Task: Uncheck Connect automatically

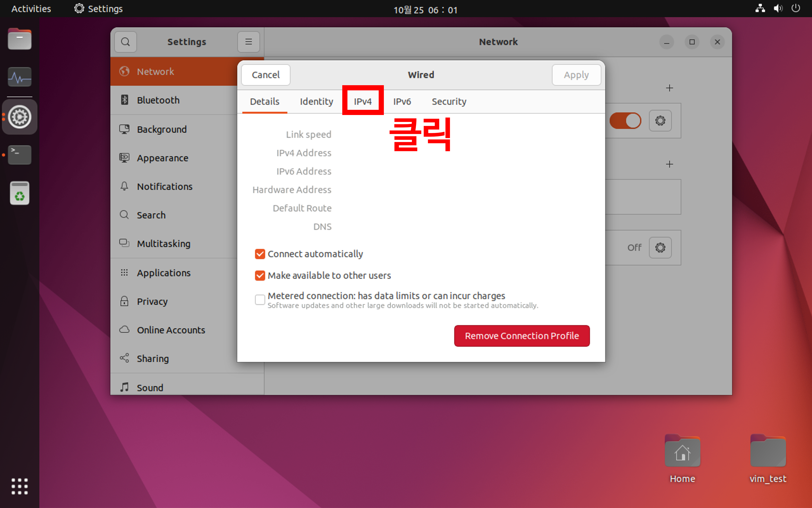Action: (260, 254)
